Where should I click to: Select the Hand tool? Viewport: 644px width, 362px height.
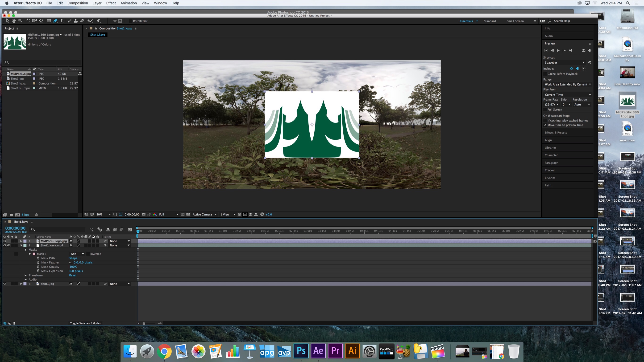pyautogui.click(x=14, y=21)
